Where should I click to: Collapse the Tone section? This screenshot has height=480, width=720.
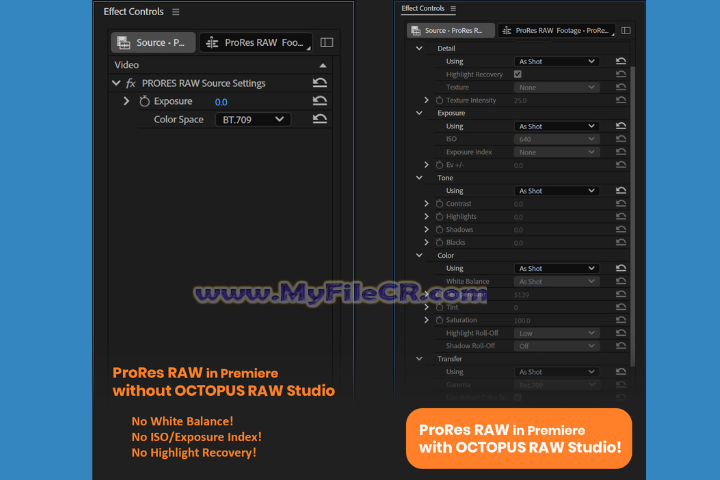(419, 177)
